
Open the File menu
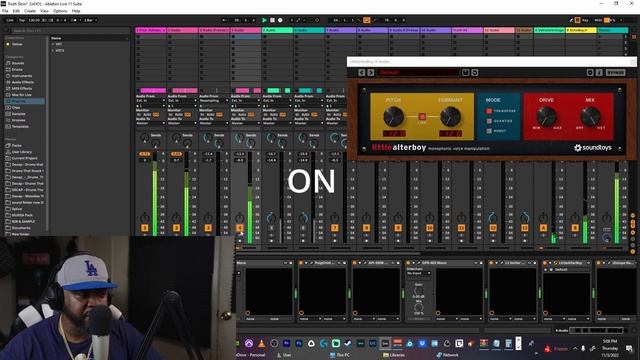coord(5,11)
